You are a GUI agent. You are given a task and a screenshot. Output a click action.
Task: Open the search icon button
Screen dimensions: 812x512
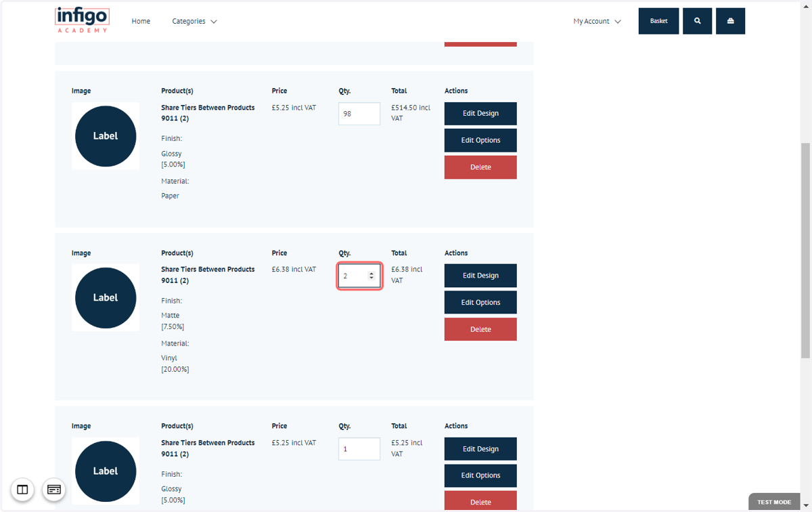(x=698, y=21)
